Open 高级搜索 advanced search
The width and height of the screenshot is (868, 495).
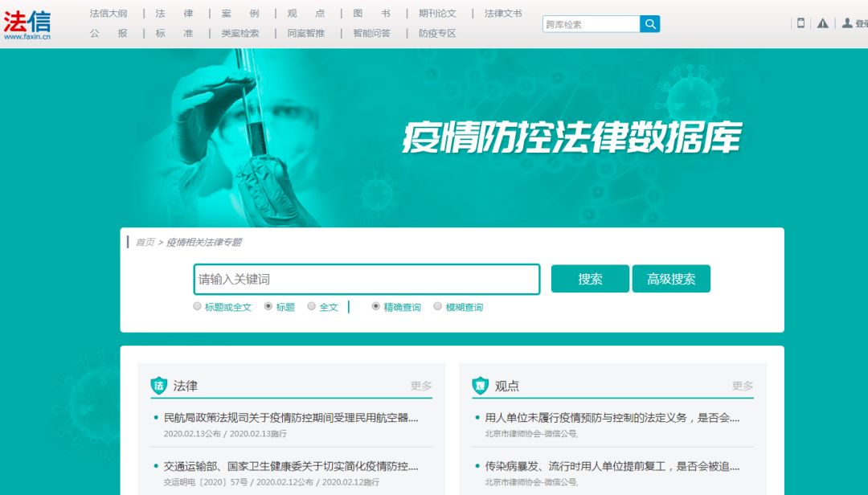point(674,278)
